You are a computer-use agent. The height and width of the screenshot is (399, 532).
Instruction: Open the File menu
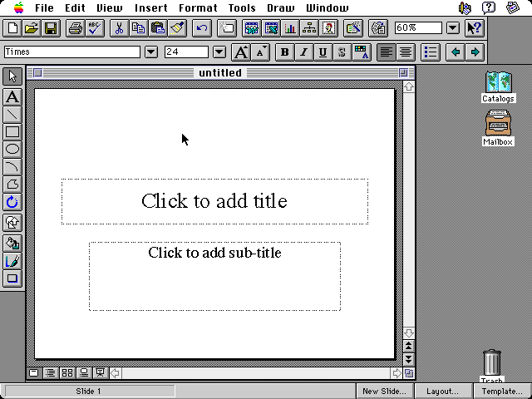coord(44,7)
